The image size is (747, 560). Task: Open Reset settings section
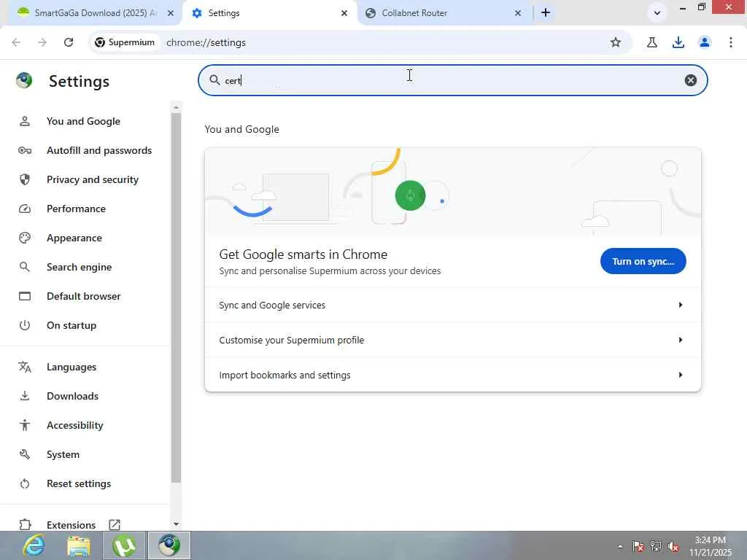[79, 483]
